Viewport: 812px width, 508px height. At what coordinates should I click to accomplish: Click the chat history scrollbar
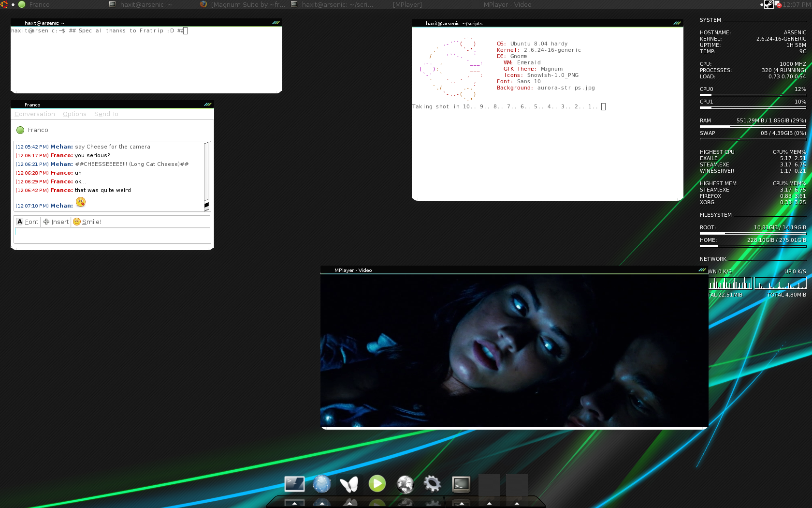click(x=207, y=177)
